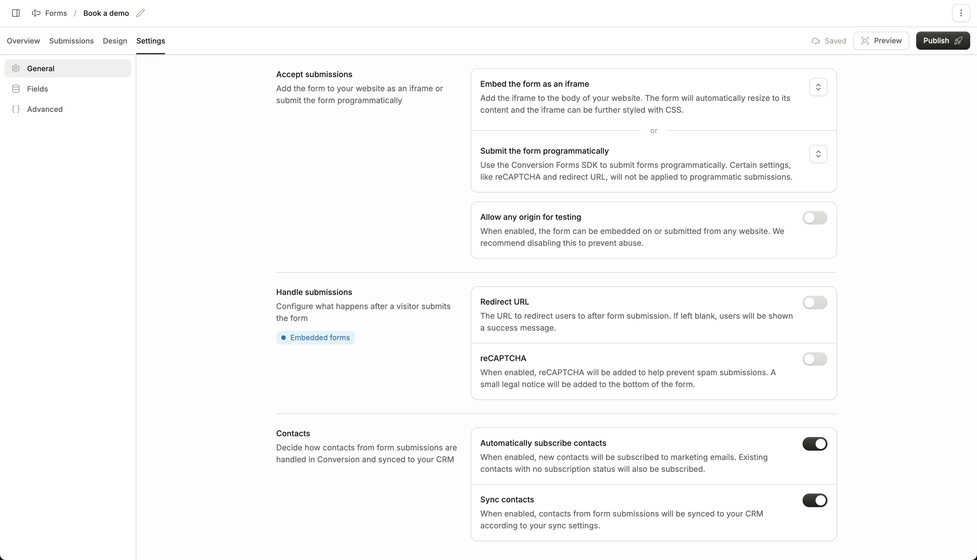Viewport: 977px width, 560px height.
Task: Expand Submit the form programmatically section
Action: [x=818, y=154]
